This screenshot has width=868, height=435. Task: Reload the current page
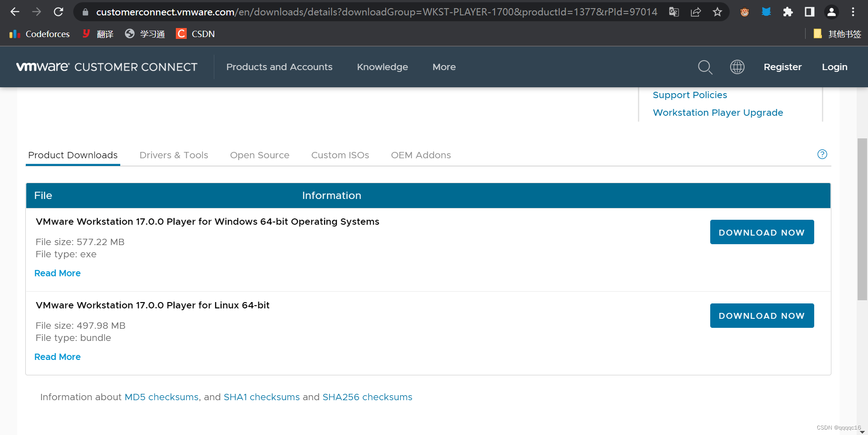[58, 12]
